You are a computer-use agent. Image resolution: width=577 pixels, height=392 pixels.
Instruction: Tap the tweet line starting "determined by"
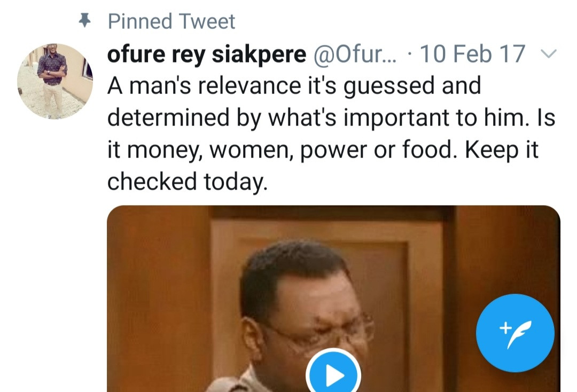click(x=331, y=117)
